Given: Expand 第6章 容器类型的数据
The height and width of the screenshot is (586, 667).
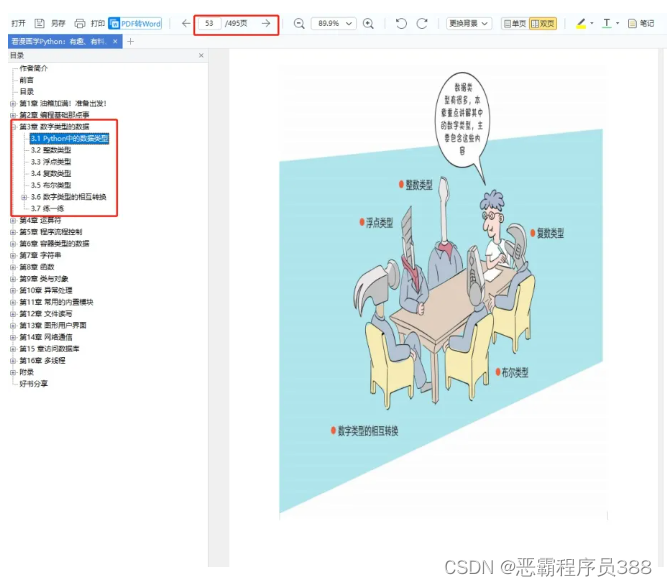Looking at the screenshot, I should tap(13, 244).
